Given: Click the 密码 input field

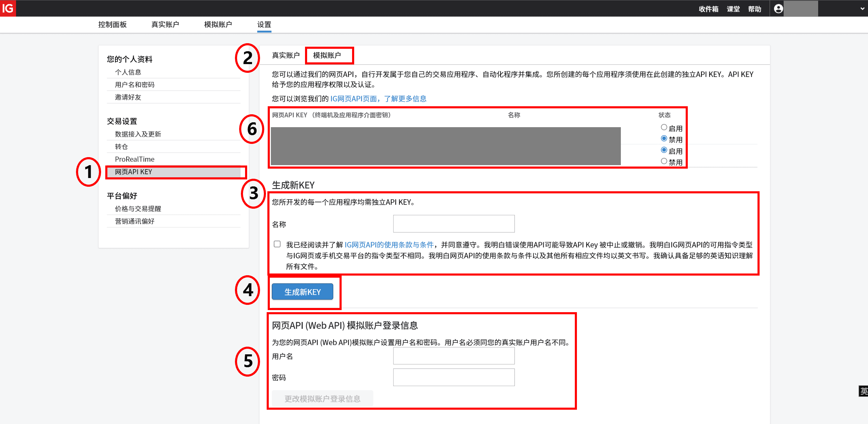Looking at the screenshot, I should [454, 377].
